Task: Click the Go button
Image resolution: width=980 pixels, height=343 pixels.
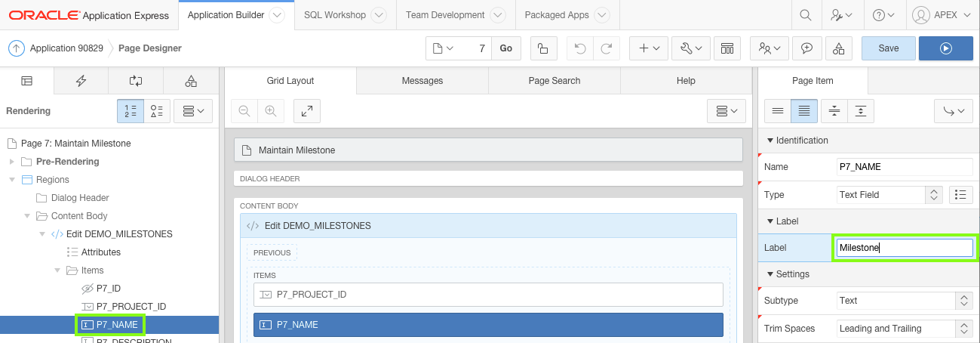Action: 505,48
